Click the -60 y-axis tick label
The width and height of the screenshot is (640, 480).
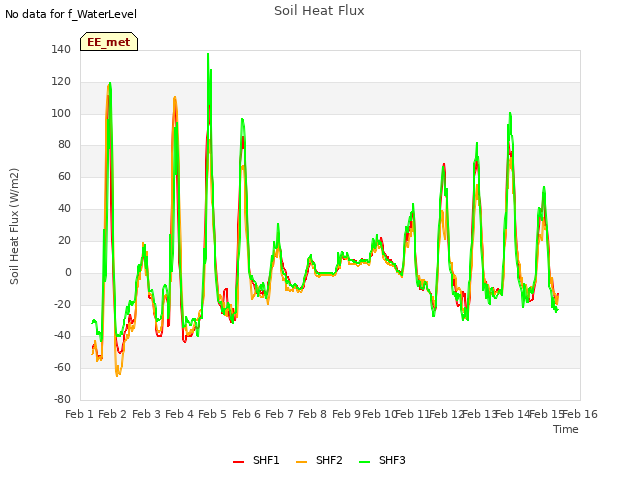62,367
